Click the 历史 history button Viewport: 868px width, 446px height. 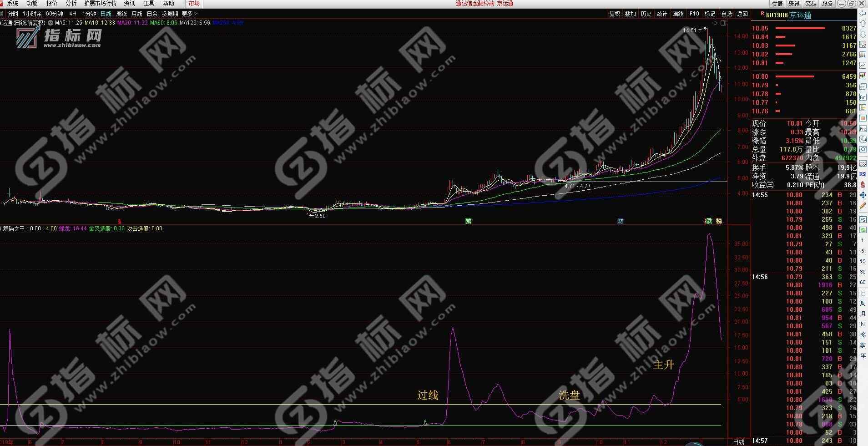click(646, 14)
